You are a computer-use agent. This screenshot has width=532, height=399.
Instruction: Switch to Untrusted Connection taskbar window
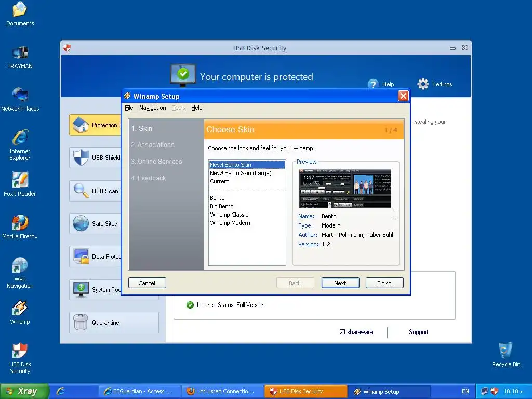coord(222,391)
